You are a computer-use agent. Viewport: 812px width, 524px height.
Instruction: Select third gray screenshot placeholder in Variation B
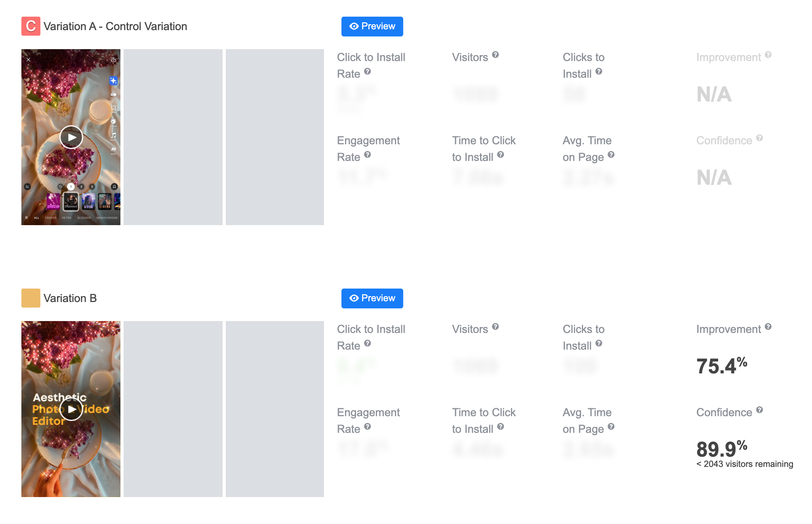point(275,409)
